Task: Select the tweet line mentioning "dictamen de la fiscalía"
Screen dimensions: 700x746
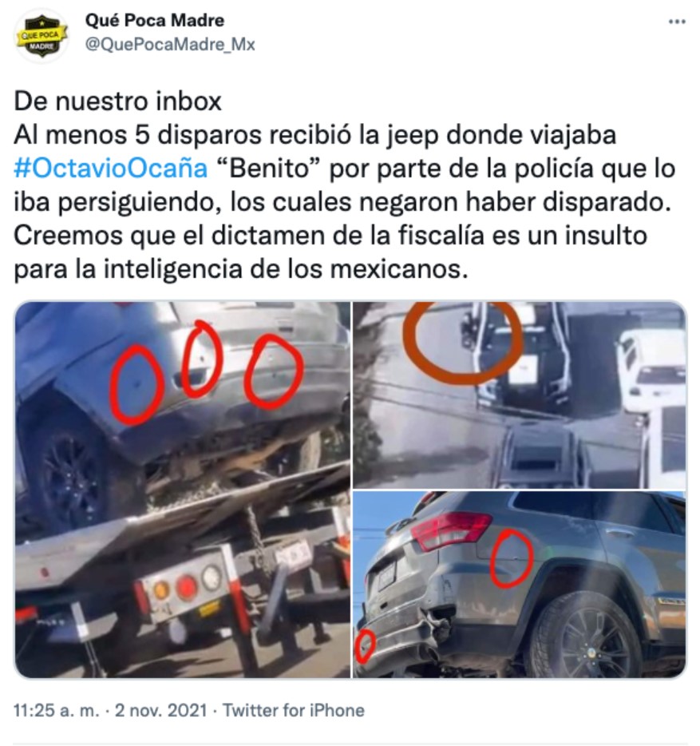Action: tap(330, 236)
